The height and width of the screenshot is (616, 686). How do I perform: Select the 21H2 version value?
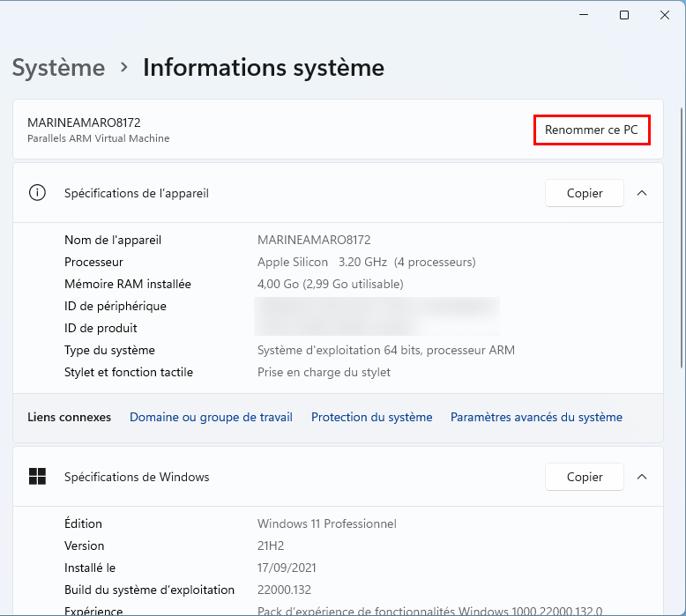[x=271, y=546]
